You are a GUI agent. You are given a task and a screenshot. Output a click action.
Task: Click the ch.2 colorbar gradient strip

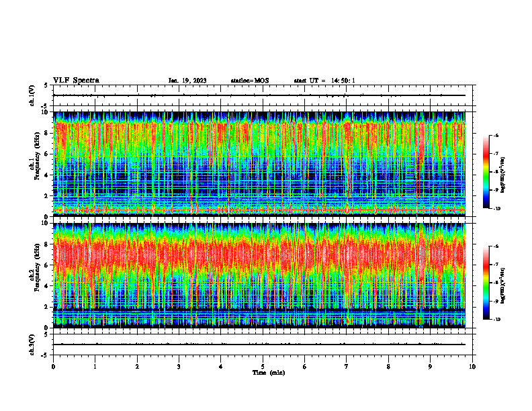point(486,283)
